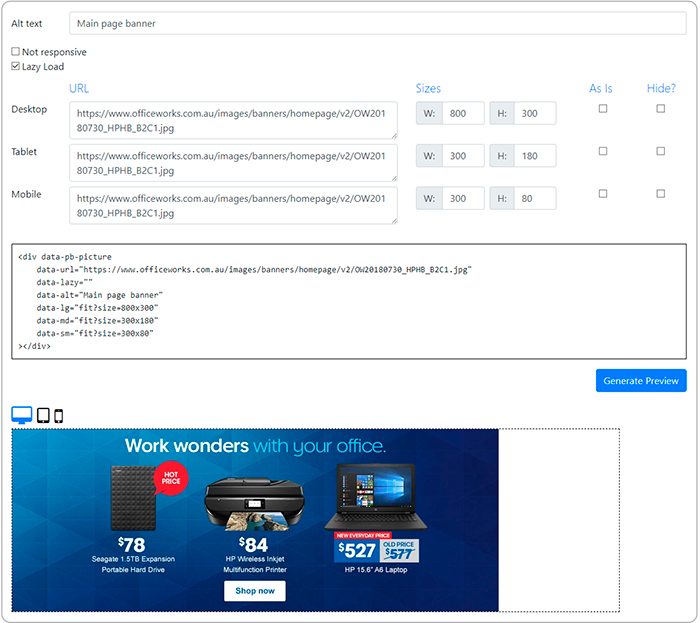The image size is (700, 623).
Task: Click Shop now in the banner preview
Action: [x=255, y=591]
